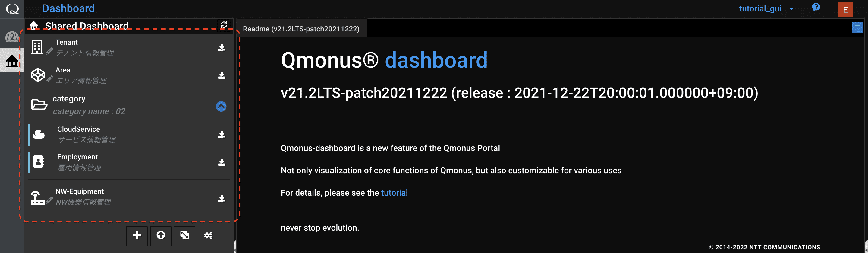Viewport: 868px width, 253px height.
Task: Download the Tenant dashboard
Action: point(222,48)
